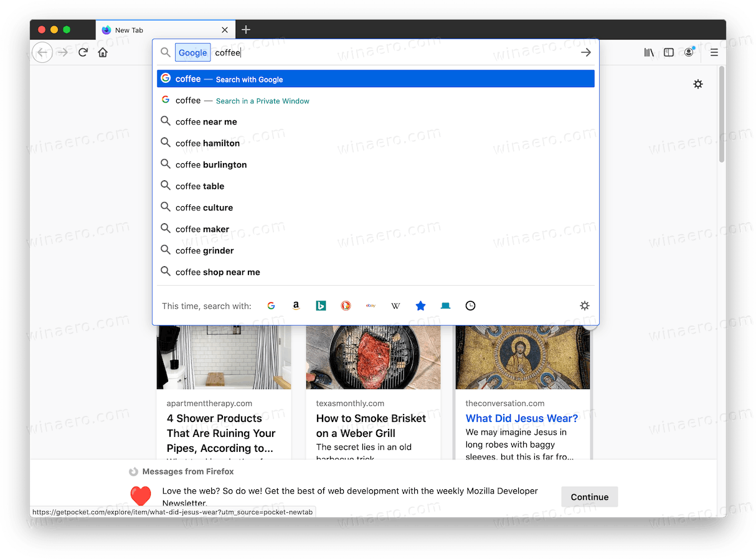
Task: Click into the address bar text 'coffee'
Action: pos(228,53)
